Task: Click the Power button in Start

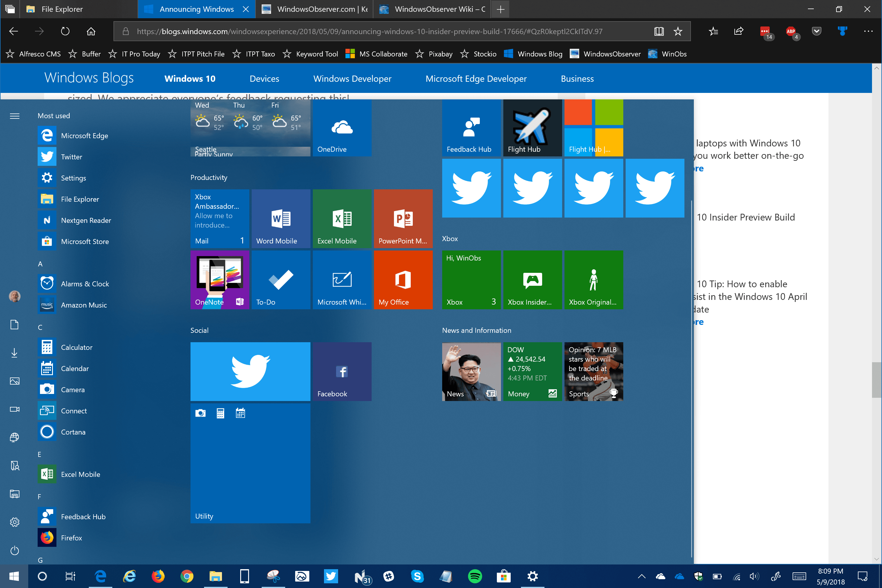Action: (15, 550)
